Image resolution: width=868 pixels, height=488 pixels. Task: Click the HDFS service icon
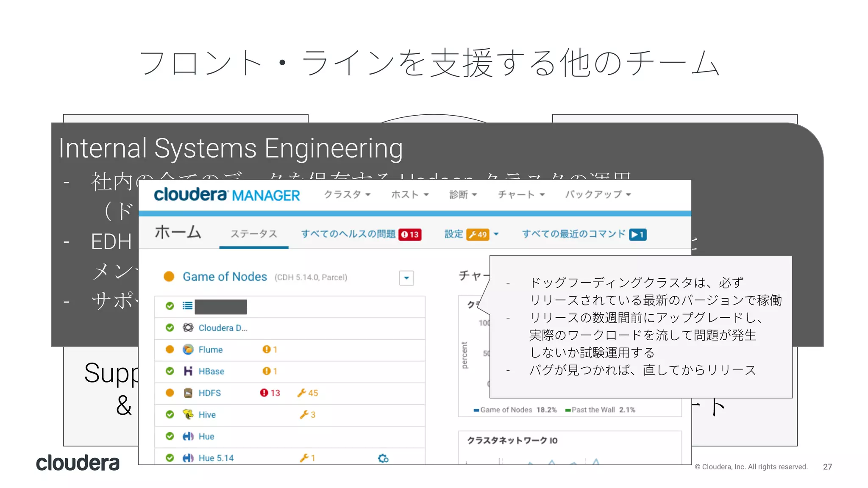click(188, 393)
